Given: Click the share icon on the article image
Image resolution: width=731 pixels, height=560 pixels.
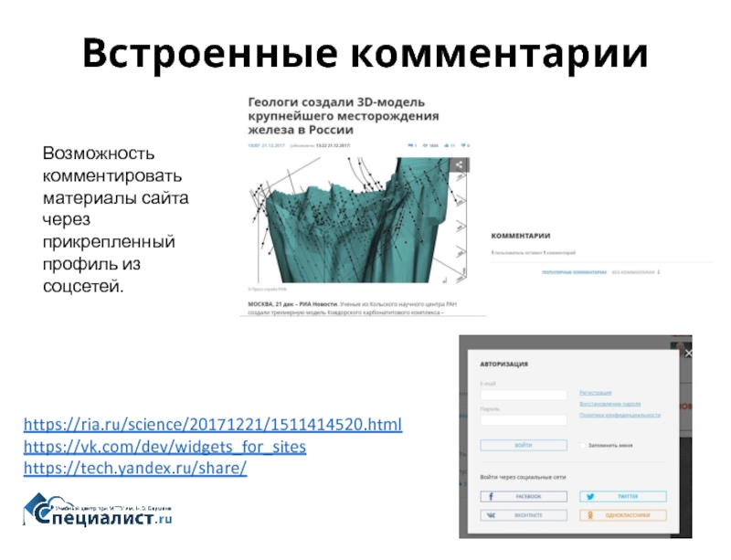Looking at the screenshot, I should coord(460,164).
